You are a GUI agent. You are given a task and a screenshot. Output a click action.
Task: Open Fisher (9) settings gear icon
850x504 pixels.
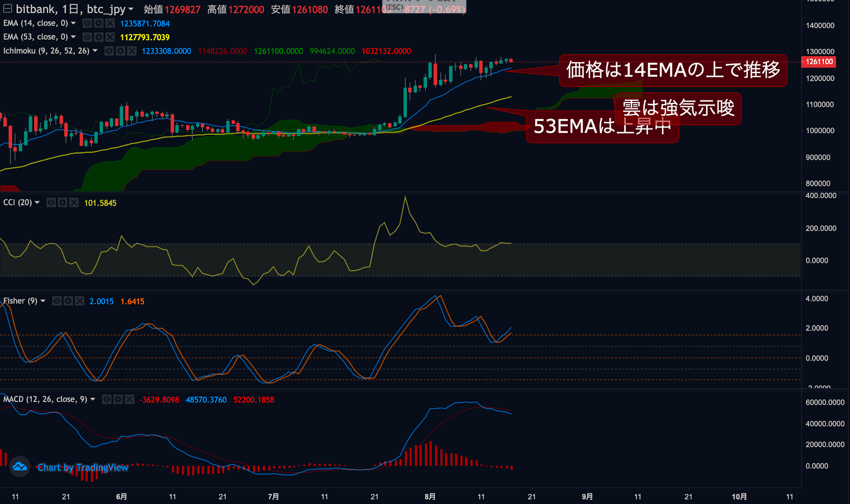(x=68, y=301)
